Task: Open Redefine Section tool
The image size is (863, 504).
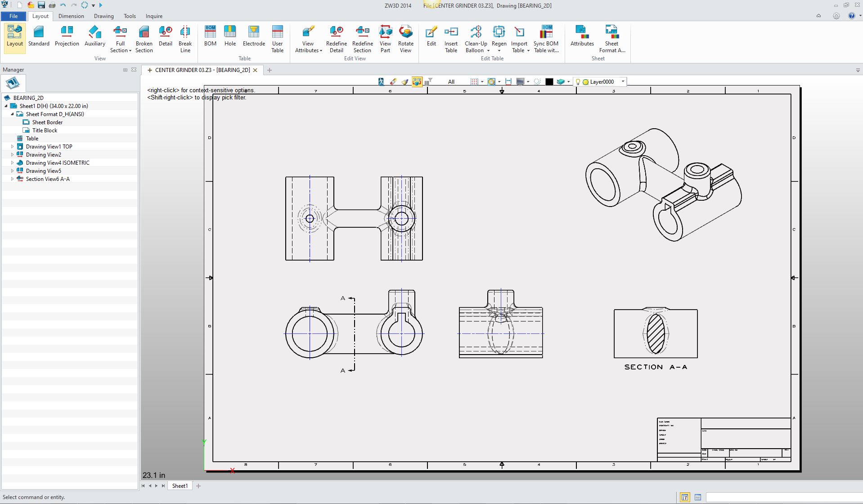Action: point(363,39)
